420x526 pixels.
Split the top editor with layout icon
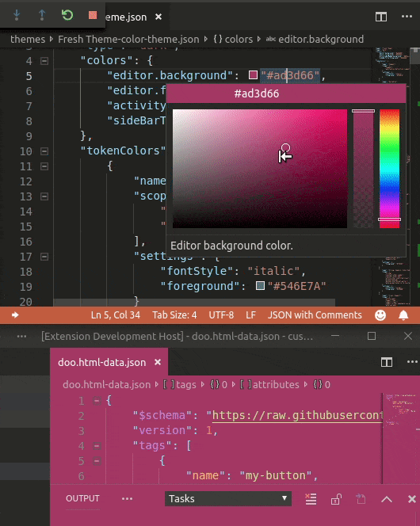[x=381, y=17]
